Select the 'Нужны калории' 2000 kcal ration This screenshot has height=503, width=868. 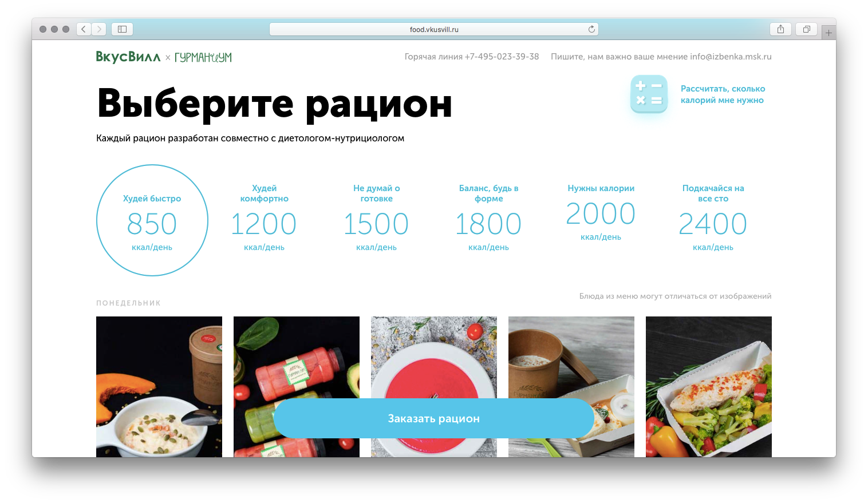pyautogui.click(x=601, y=213)
